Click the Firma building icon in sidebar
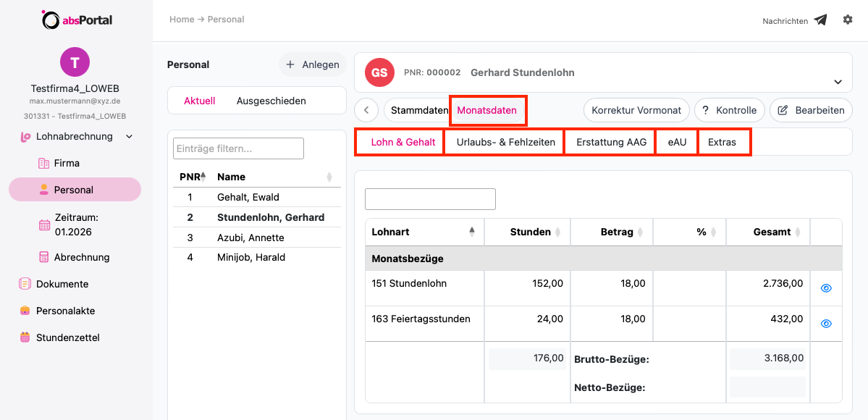This screenshot has width=868, height=420. 43,163
